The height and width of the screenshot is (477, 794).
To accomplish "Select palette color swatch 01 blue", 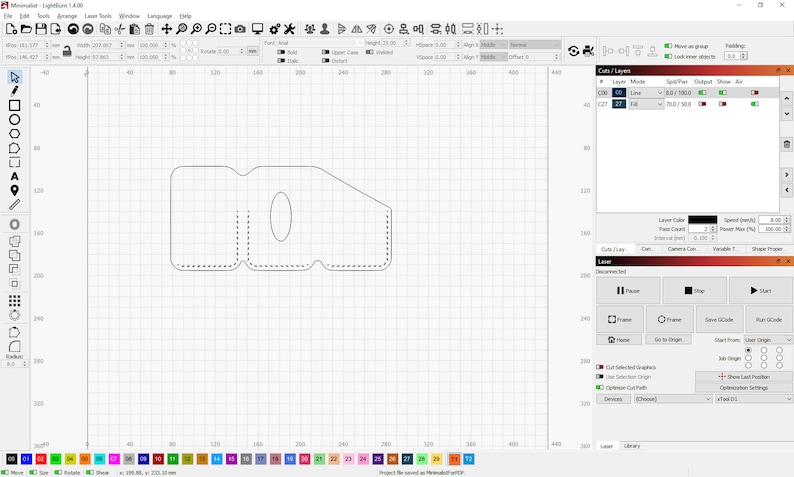I will (26, 459).
